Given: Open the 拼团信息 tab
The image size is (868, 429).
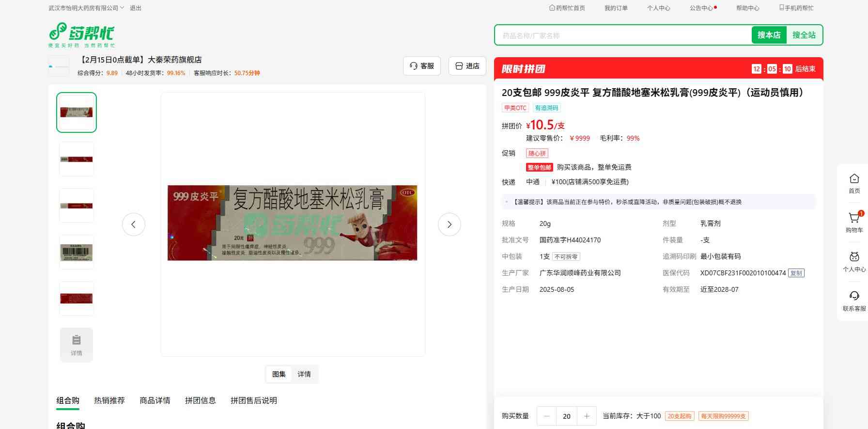Looking at the screenshot, I should click(200, 400).
